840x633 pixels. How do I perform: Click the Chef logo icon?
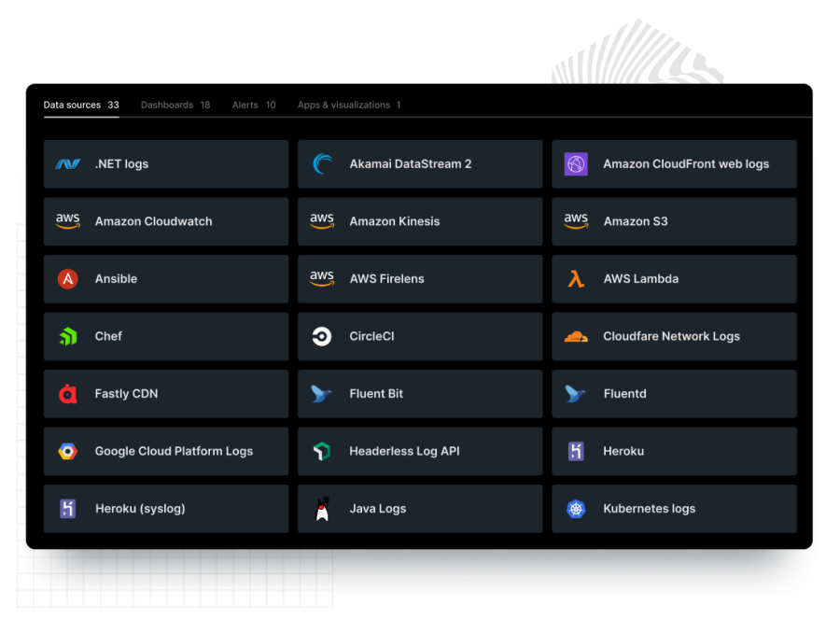point(67,336)
